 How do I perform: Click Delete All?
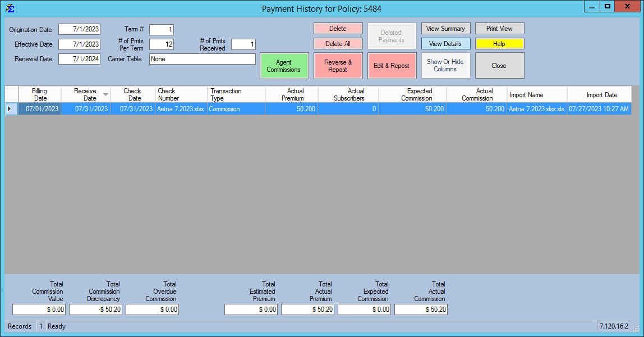(338, 43)
